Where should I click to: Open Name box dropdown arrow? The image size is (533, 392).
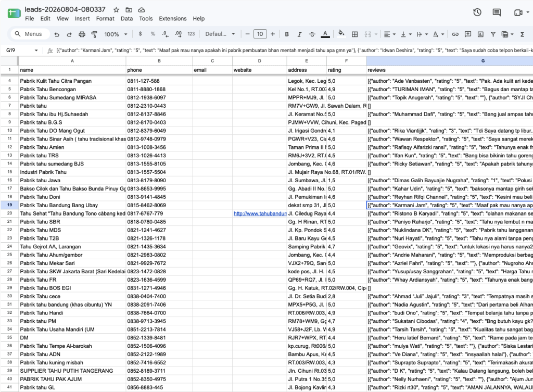[36, 50]
